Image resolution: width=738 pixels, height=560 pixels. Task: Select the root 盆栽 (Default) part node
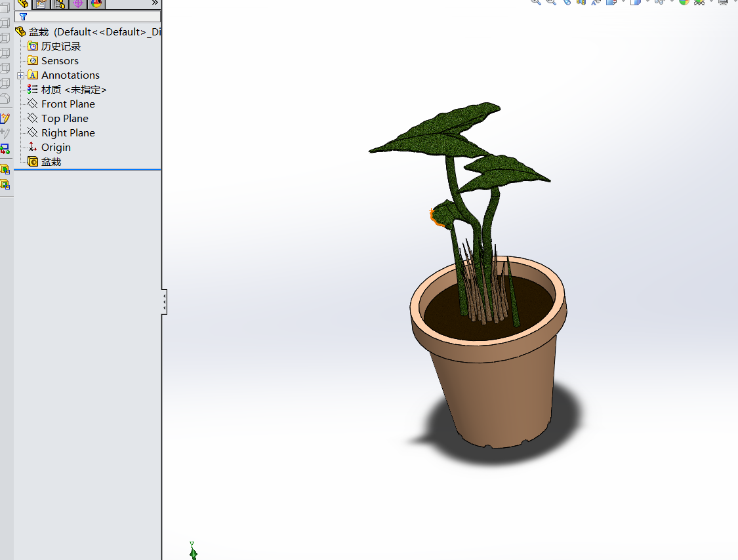(88, 32)
